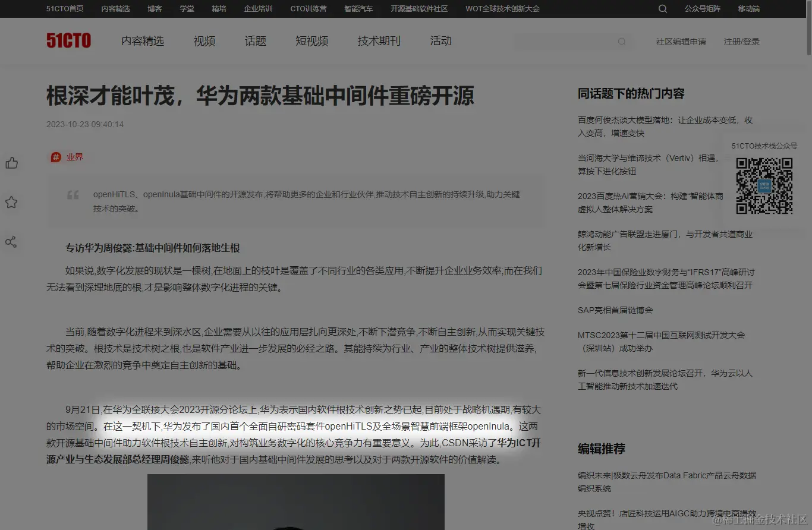Click 社区编辑申请 link
Image resolution: width=812 pixels, height=530 pixels.
681,42
